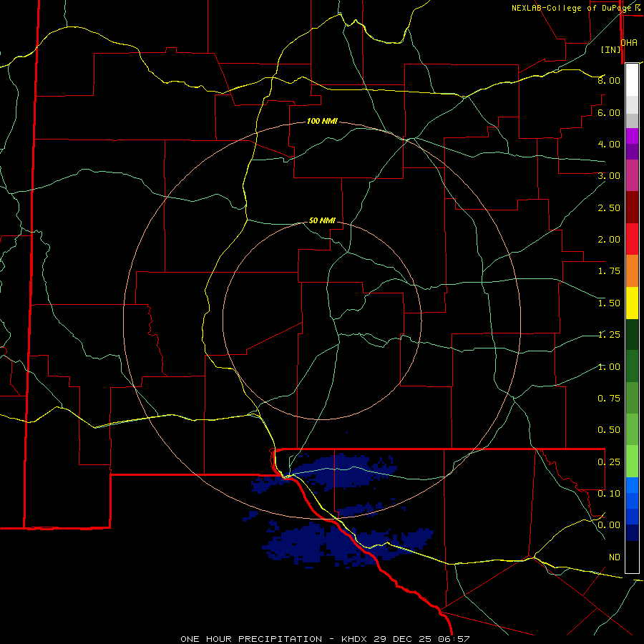Viewport: 644px width, 644px height.
Task: Select the 0.75 legend value
Action: click(x=609, y=399)
